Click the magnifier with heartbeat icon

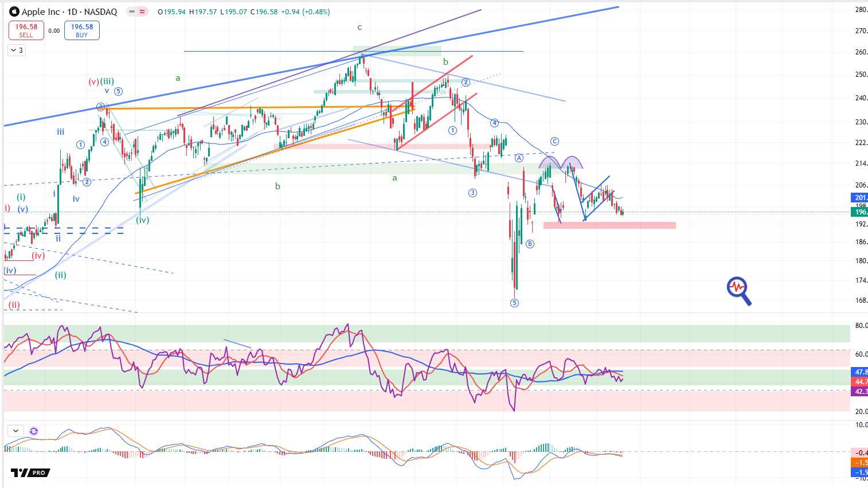(x=739, y=291)
